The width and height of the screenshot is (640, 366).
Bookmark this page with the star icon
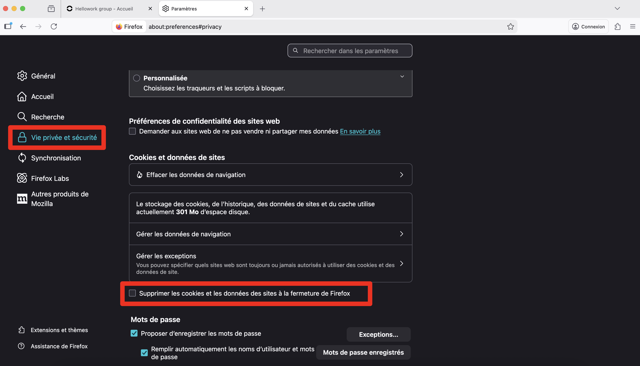(510, 27)
